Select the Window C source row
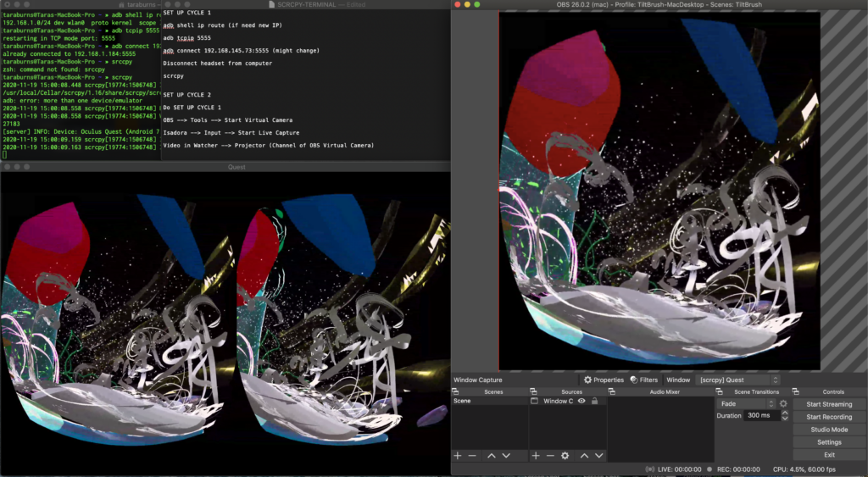Image resolution: width=868 pixels, height=477 pixels. [567, 401]
